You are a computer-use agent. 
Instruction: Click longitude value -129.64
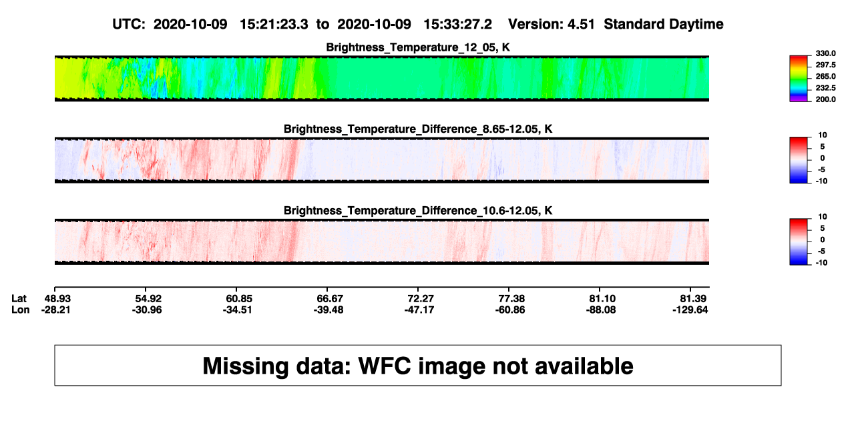(x=691, y=310)
